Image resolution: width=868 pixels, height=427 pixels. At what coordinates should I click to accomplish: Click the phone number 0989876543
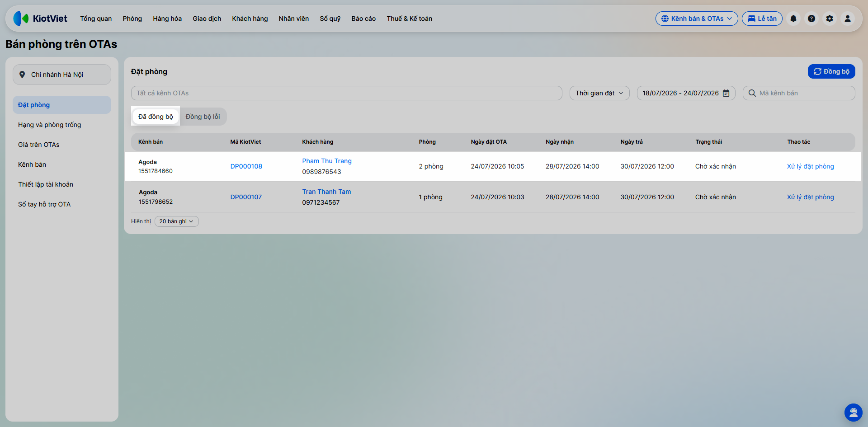click(x=321, y=172)
